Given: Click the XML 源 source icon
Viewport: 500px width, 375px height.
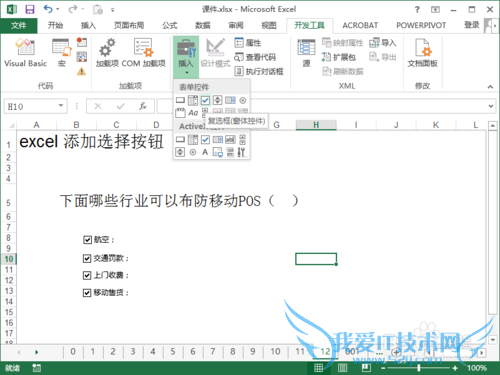Looking at the screenshot, I should pos(306,53).
